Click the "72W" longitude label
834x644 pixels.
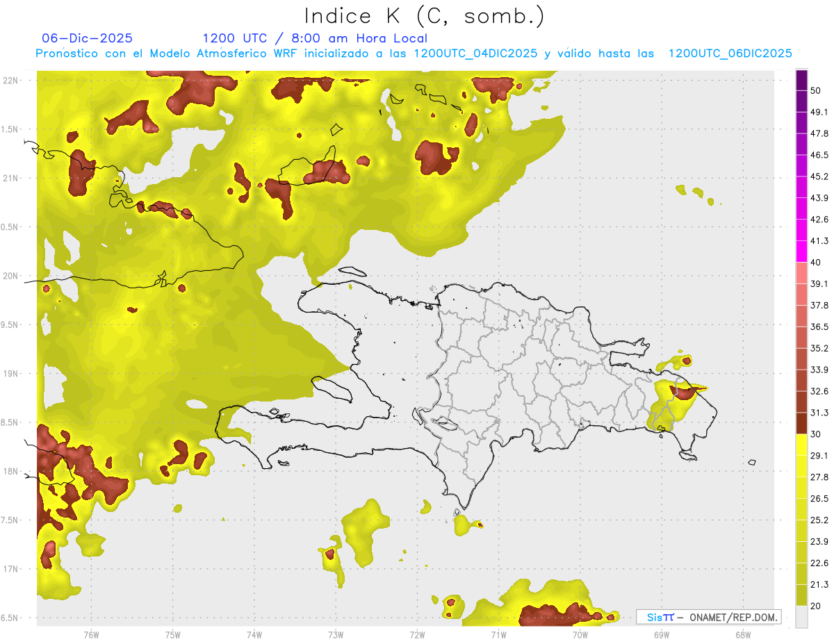417,635
